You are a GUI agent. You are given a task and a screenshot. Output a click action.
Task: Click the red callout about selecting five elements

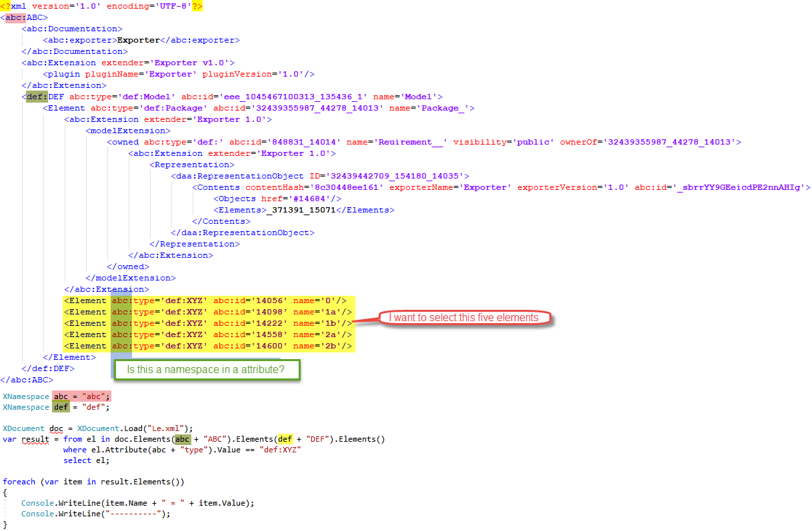tap(464, 318)
